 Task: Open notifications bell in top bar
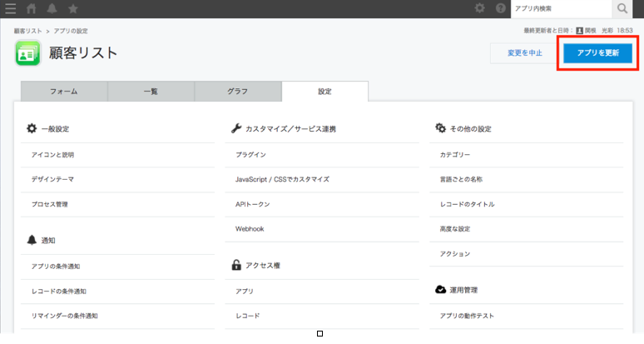coord(52,8)
